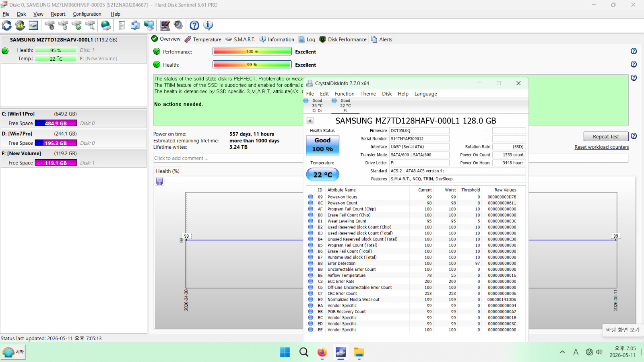Click the save floppy icon under Health (%)
The width and height of the screenshot is (644, 362).
pos(159,181)
